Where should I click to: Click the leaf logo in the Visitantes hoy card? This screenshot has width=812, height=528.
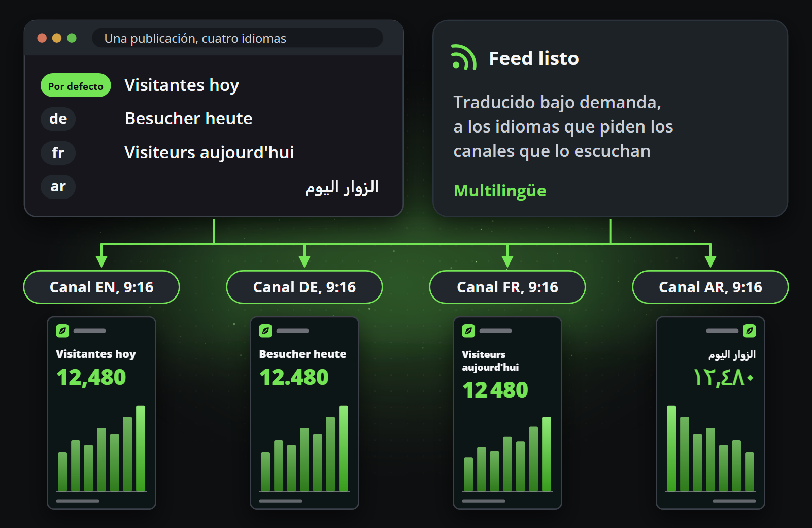[x=62, y=331]
